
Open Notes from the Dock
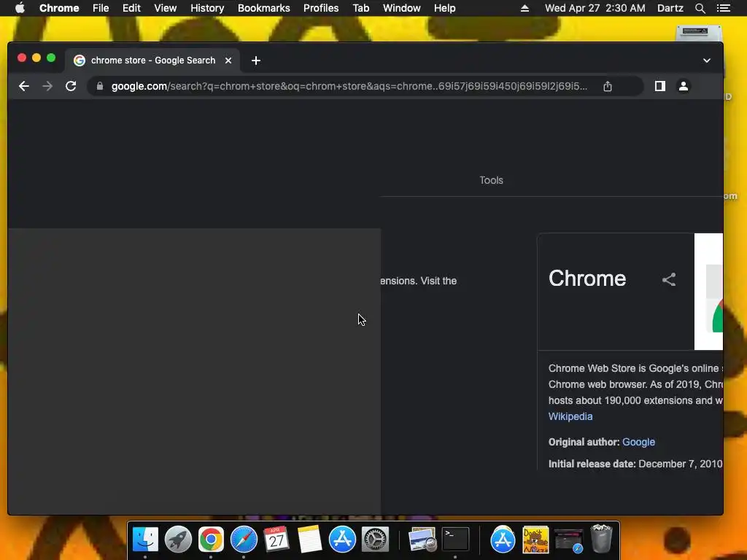[x=309, y=540]
